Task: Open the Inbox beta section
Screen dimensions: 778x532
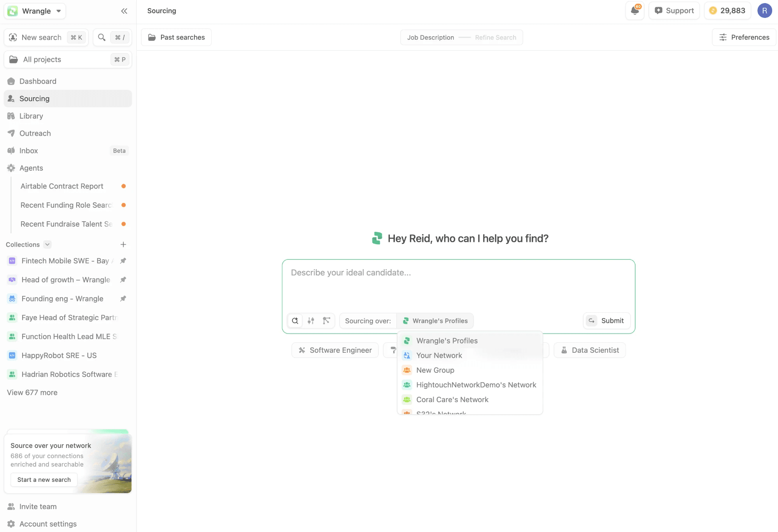Action: click(x=68, y=151)
